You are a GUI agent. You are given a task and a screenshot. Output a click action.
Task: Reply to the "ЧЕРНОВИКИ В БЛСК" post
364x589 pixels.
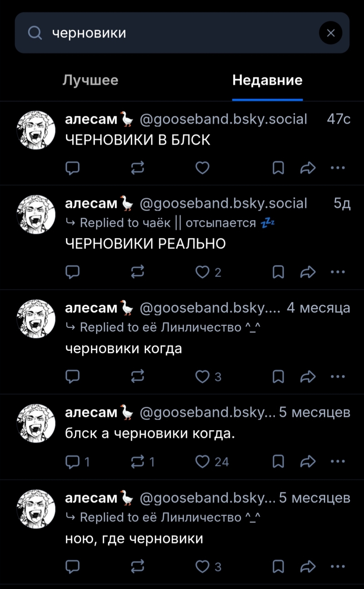tap(72, 168)
